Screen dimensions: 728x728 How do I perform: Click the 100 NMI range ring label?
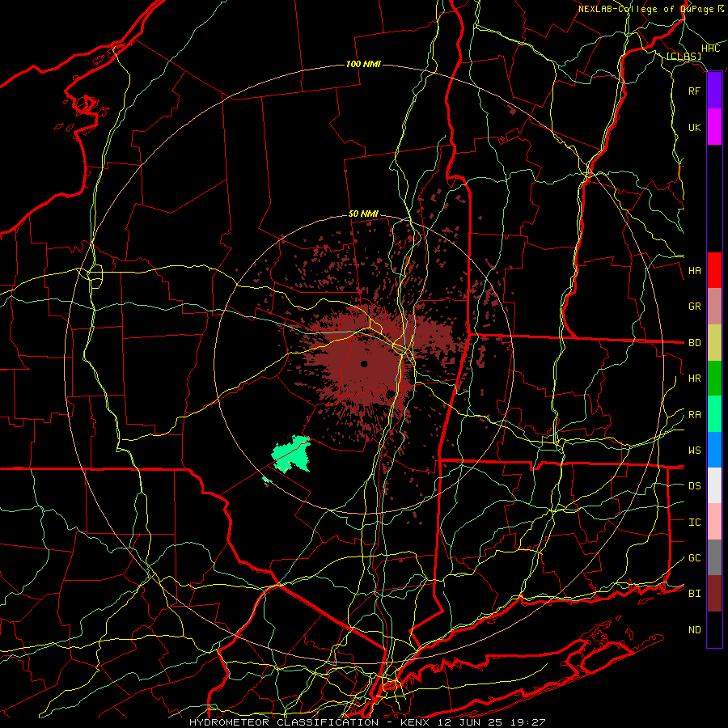click(x=363, y=64)
